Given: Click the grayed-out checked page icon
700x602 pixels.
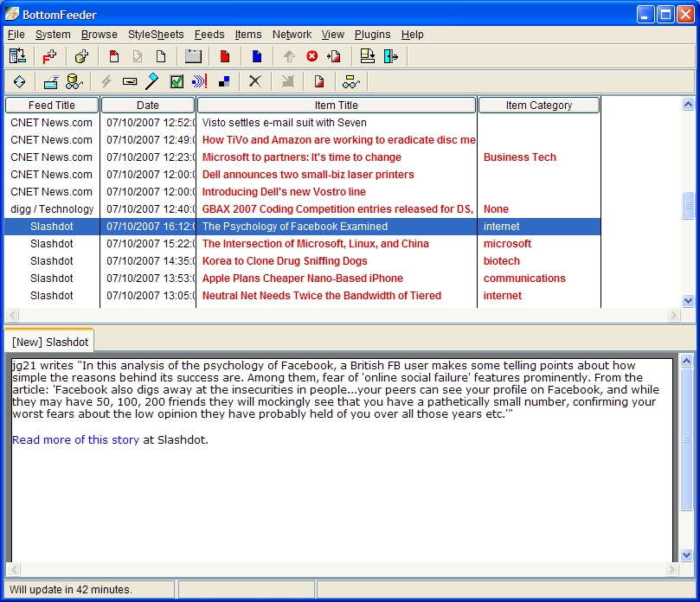Looking at the screenshot, I should coord(138,57).
